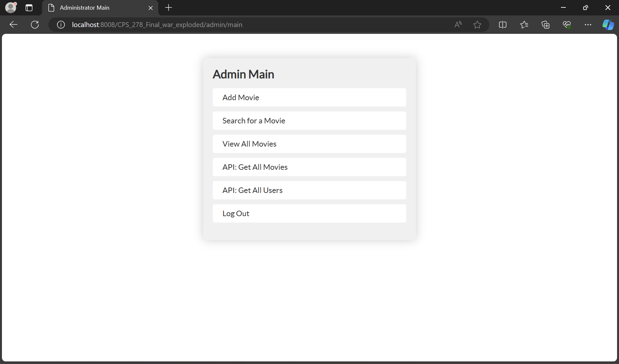
Task: View site information icon in address bar
Action: pos(61,25)
